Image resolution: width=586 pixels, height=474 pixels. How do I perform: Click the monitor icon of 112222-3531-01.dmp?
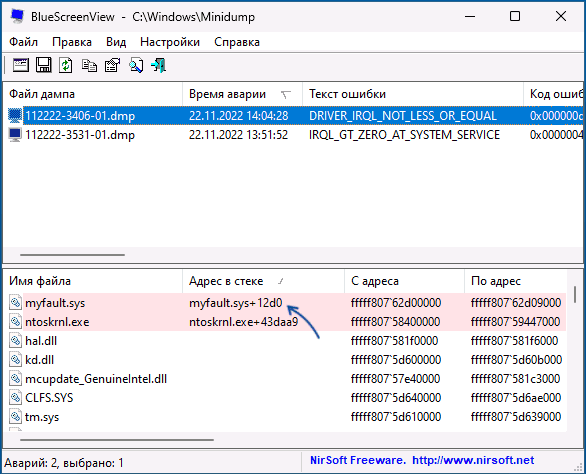click(15, 135)
